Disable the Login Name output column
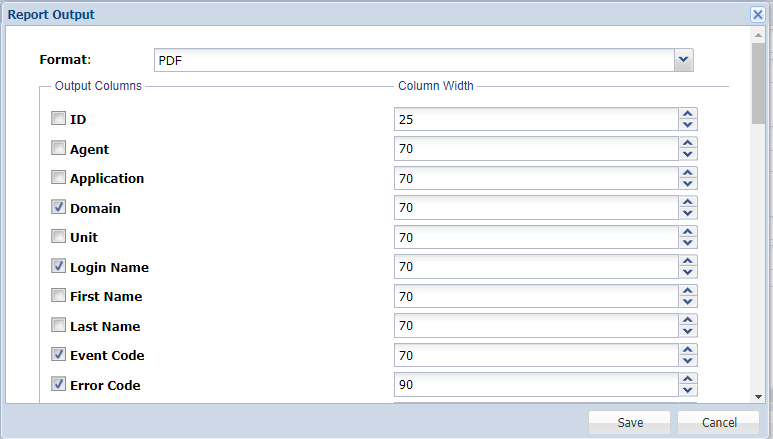This screenshot has height=439, width=773. pyautogui.click(x=58, y=267)
